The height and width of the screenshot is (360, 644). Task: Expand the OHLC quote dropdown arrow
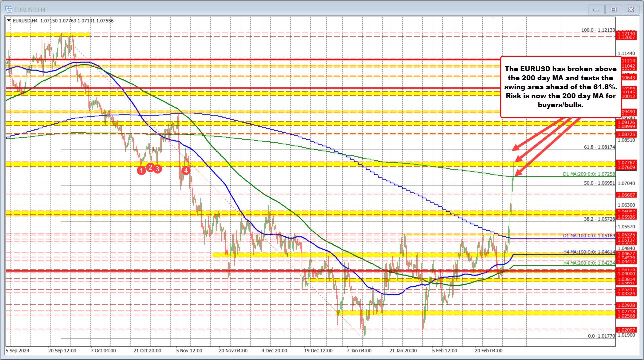pos(9,21)
